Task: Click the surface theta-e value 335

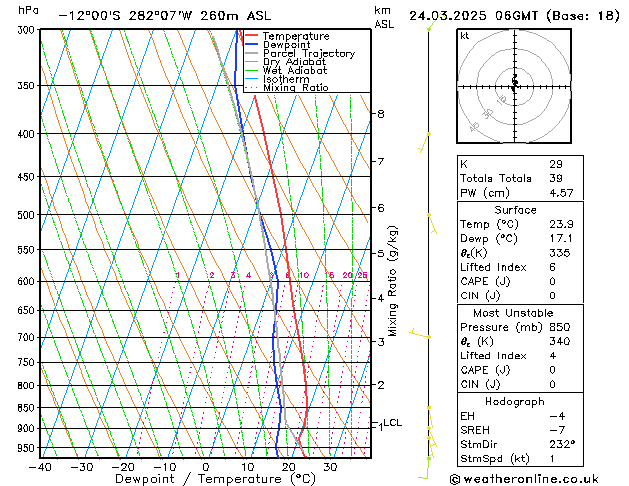Action: coord(560,253)
